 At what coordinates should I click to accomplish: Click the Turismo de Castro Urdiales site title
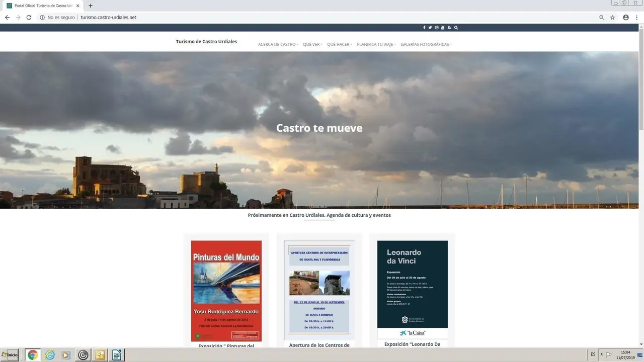tap(206, 41)
